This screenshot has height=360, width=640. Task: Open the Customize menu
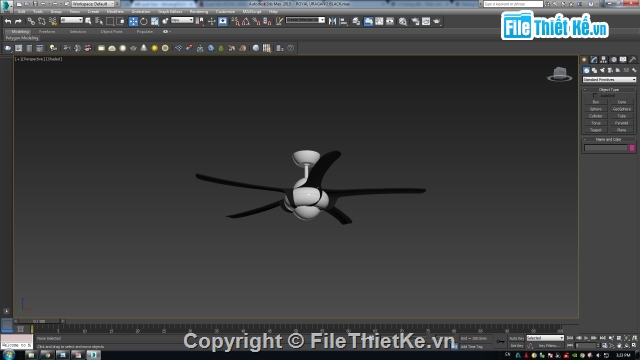coord(225,11)
